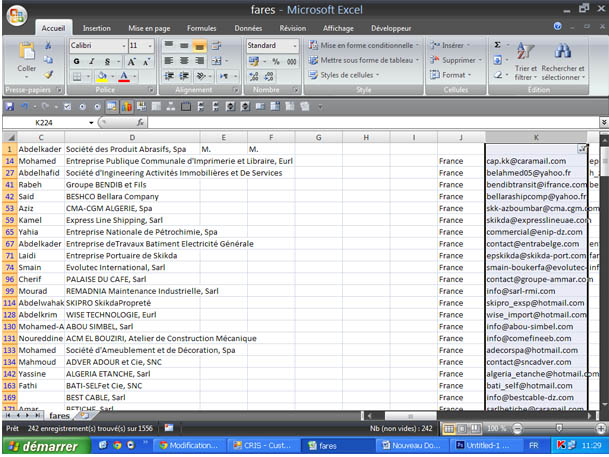Image resolution: width=609 pixels, height=457 pixels.
Task: Click the text Orientation icon
Action: pos(201,76)
